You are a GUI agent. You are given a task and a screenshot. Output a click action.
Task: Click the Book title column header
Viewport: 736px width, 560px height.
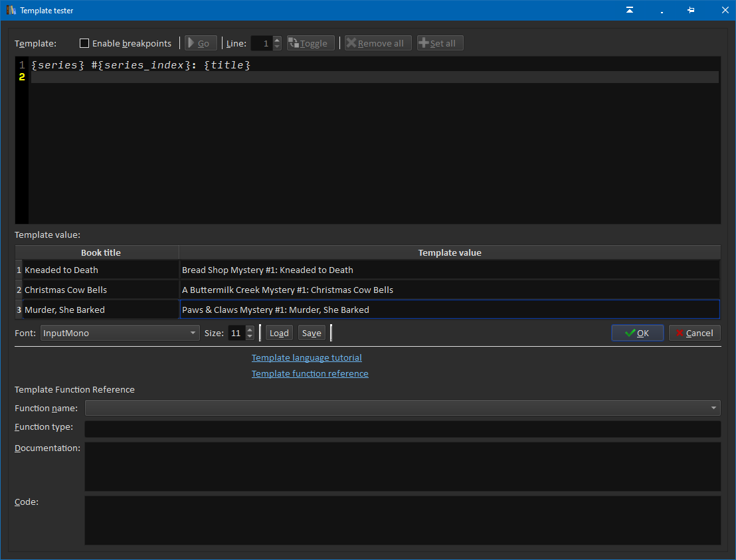pyautogui.click(x=100, y=252)
